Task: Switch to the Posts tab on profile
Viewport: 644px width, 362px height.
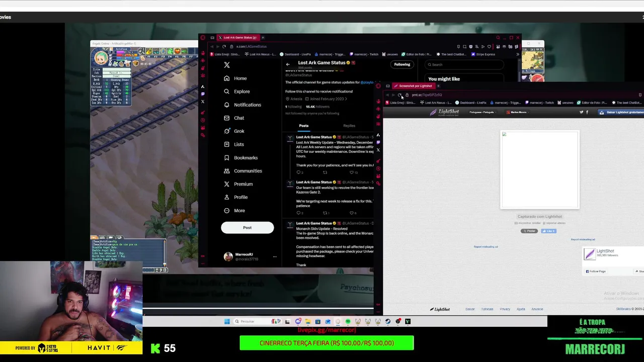Action: click(304, 126)
